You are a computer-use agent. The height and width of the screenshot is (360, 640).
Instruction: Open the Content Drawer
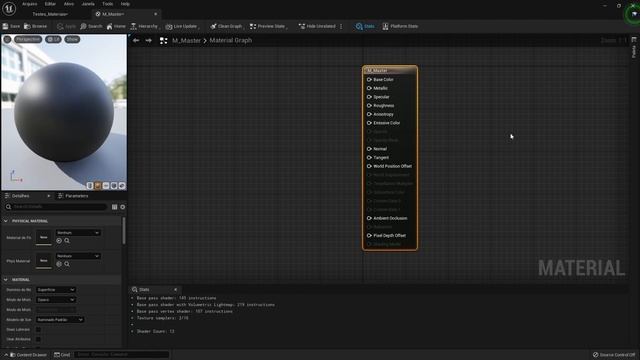pos(28,355)
